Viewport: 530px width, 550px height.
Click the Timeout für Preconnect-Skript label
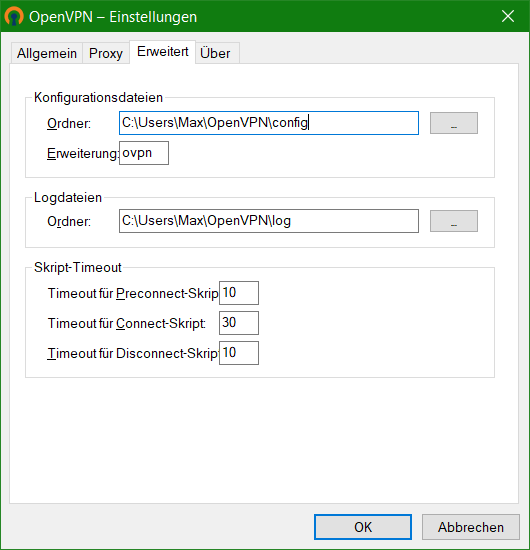[133, 293]
